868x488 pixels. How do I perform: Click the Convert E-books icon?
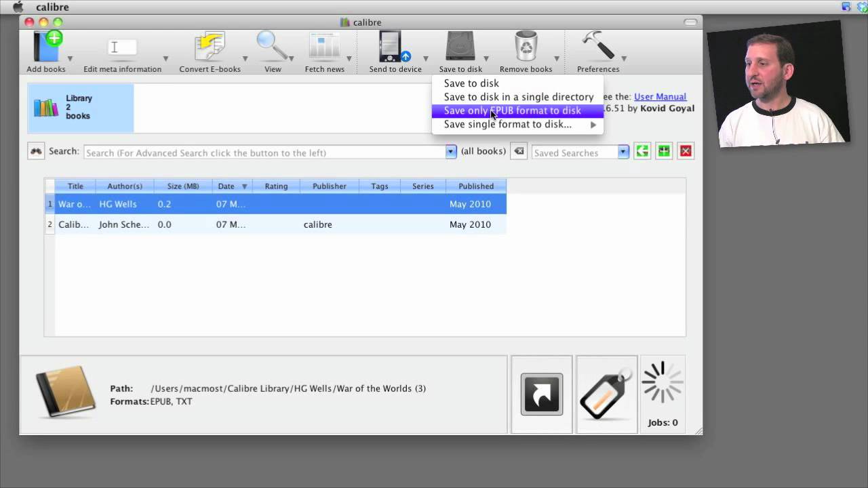pos(210,47)
